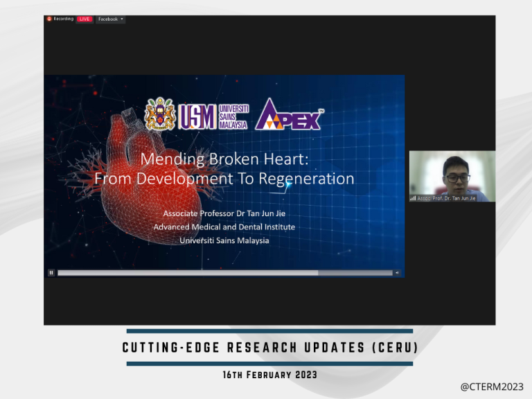Click the Mending Broken Heart title line

point(224,159)
